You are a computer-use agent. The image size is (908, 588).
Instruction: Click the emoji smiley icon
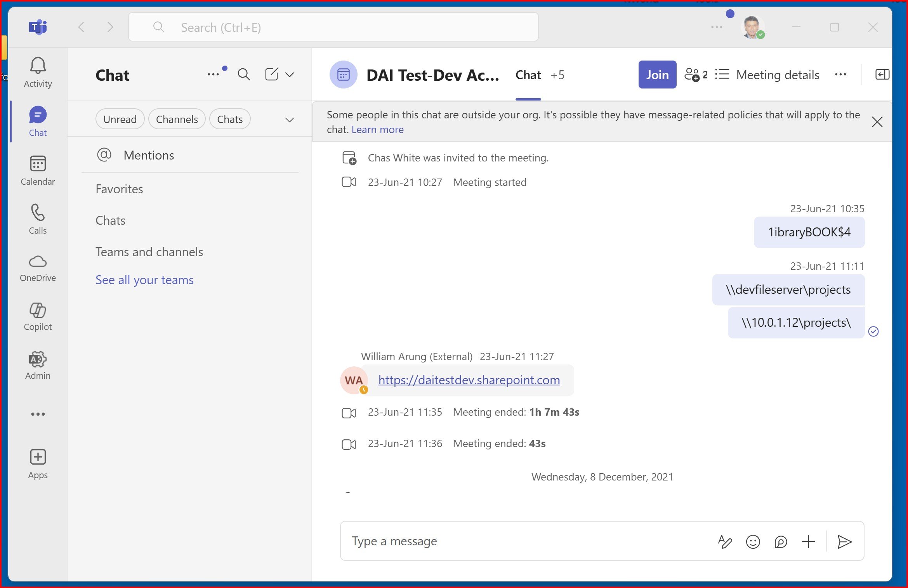753,541
